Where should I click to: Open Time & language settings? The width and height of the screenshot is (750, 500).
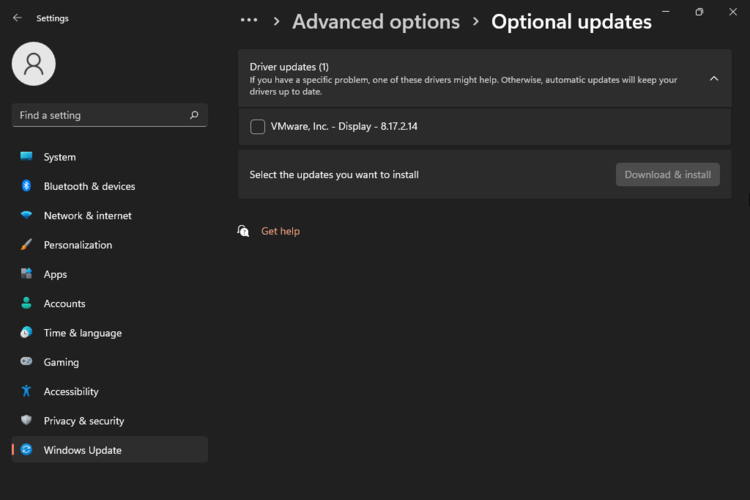[82, 333]
